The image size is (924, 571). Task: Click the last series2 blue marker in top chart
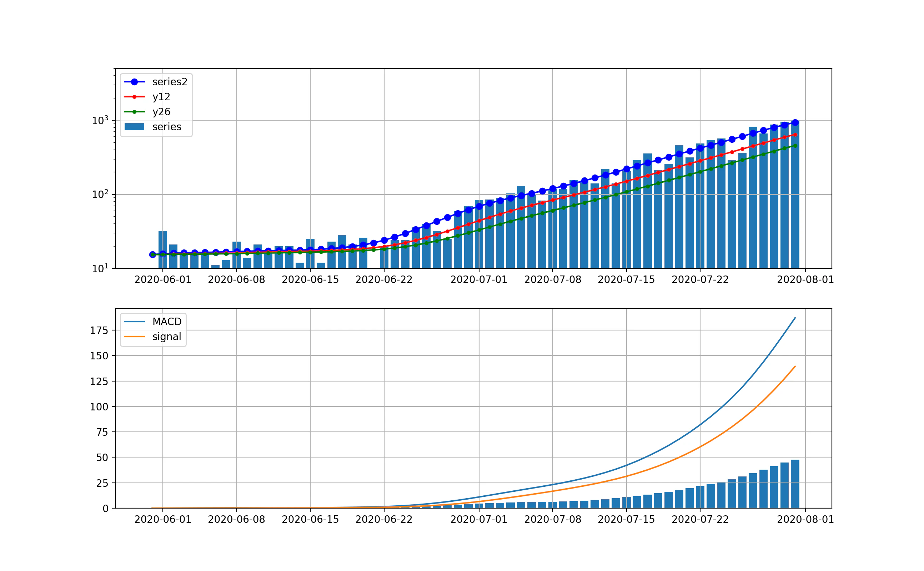click(x=795, y=123)
